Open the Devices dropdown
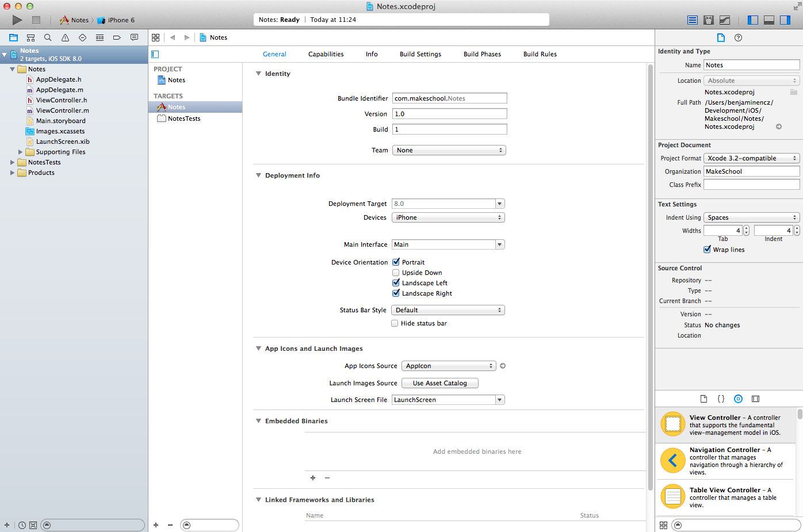803x532 pixels. 448,217
